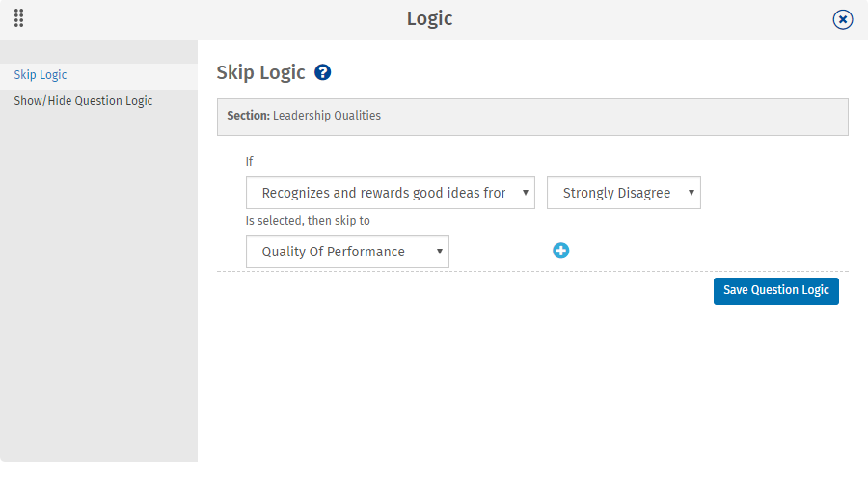Click the "Is selected, then skip to" label
Viewport: 868px width, 479px height.
pos(308,221)
